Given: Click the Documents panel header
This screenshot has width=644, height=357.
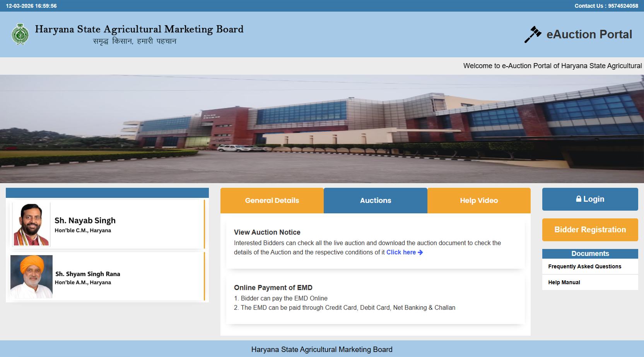Looking at the screenshot, I should [x=590, y=254].
